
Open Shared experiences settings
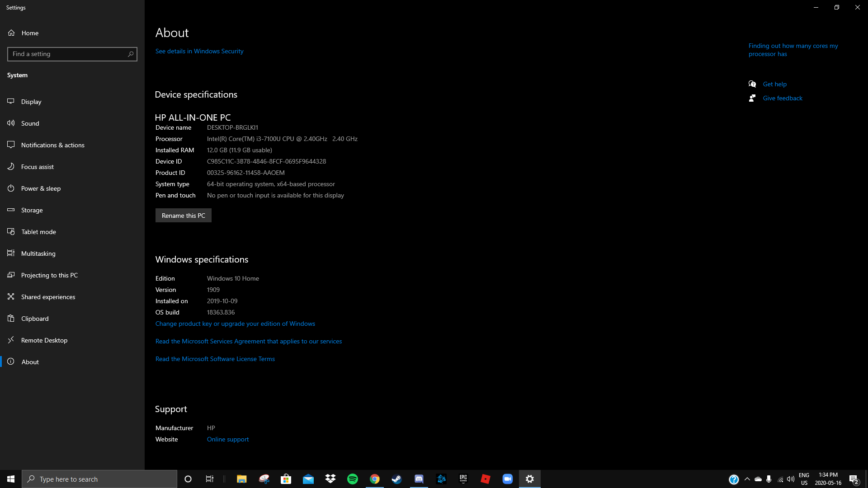[72, 297]
